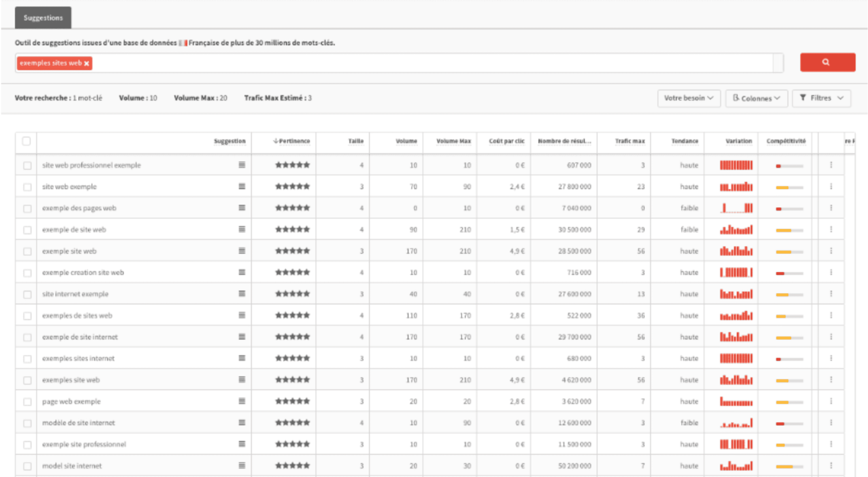
Task: Click competitiveness bar for 'site web exemple'
Action: coord(789,187)
